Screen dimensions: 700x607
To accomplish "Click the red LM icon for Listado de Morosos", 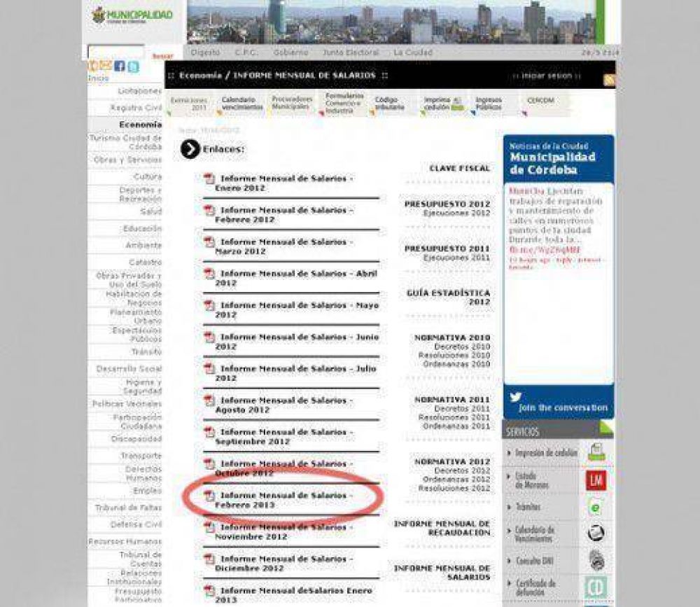I will 596,480.
